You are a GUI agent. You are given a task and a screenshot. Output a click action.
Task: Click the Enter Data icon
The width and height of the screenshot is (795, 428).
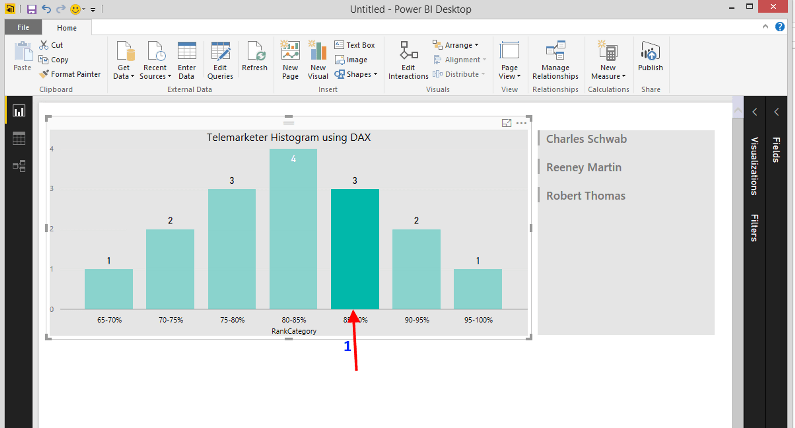click(x=187, y=52)
